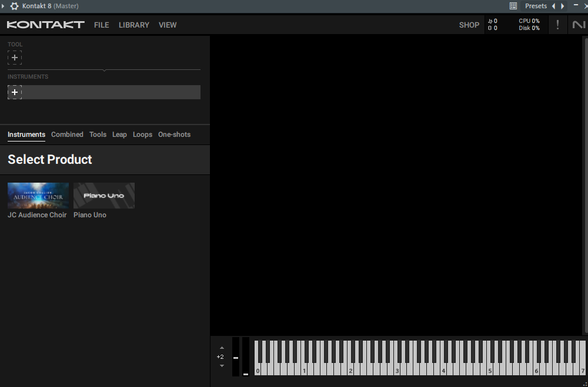
Task: Click the KONTAKT logo
Action: point(46,25)
